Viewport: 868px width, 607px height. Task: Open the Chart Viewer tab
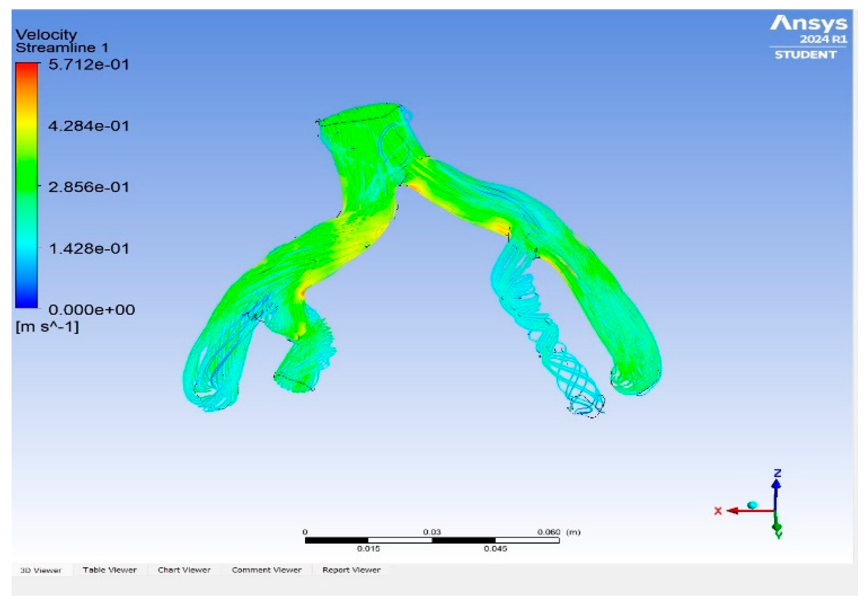[184, 570]
